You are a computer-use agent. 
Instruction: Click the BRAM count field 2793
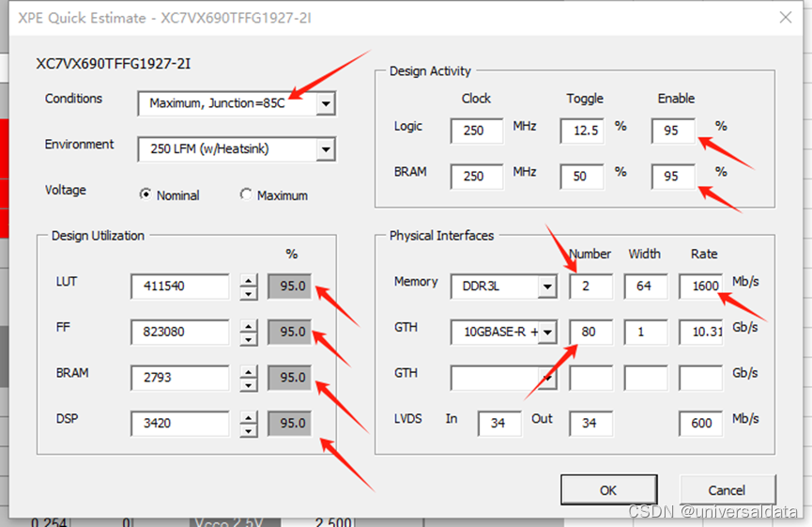[179, 378]
